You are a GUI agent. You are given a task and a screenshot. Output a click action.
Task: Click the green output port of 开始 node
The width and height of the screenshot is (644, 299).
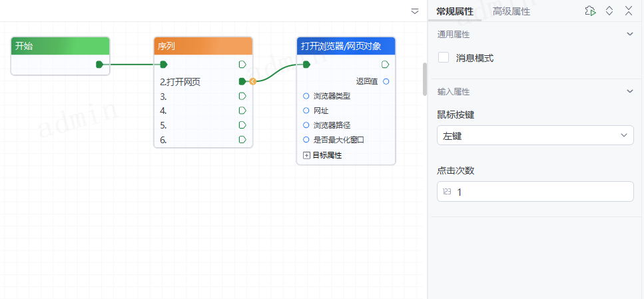99,65
